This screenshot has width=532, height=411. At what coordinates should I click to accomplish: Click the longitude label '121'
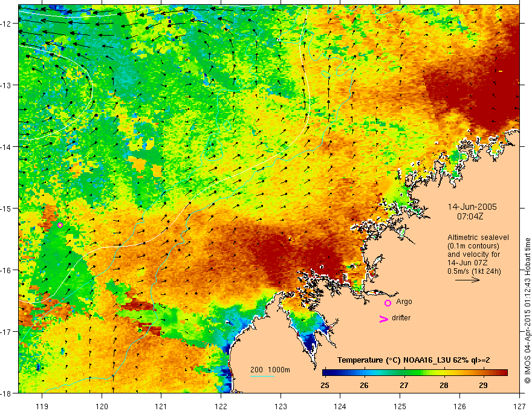pyautogui.click(x=161, y=406)
